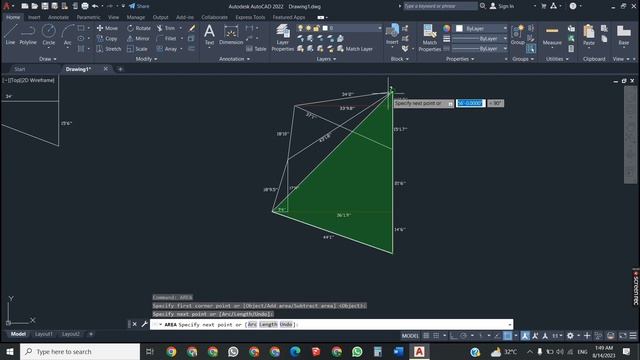The width and height of the screenshot is (640, 360).
Task: Expand the Properties panel
Action: tap(460, 59)
